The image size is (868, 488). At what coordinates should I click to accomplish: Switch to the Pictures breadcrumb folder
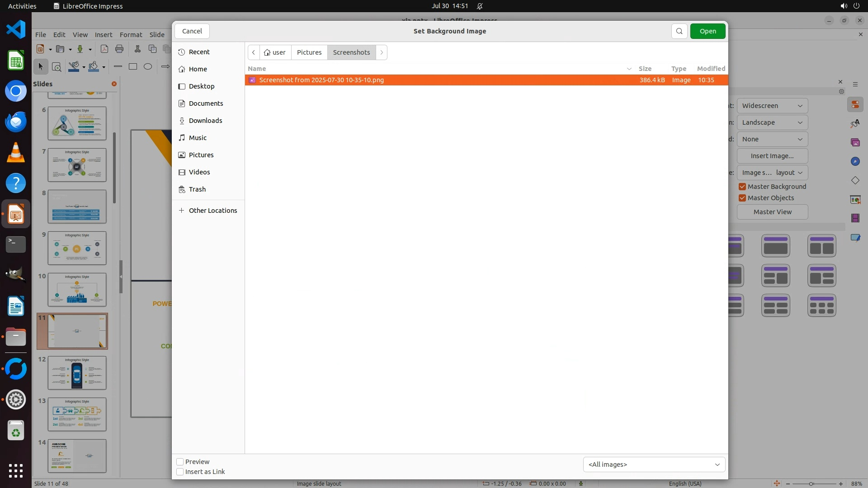pos(309,52)
